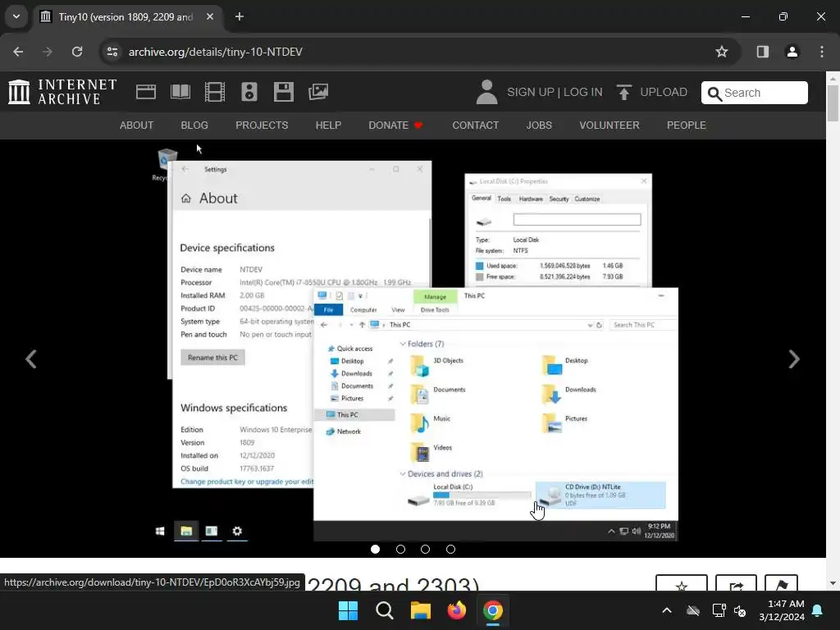This screenshot has height=630, width=840.
Task: Open the Web (Wayback) media icon
Action: pos(146,92)
